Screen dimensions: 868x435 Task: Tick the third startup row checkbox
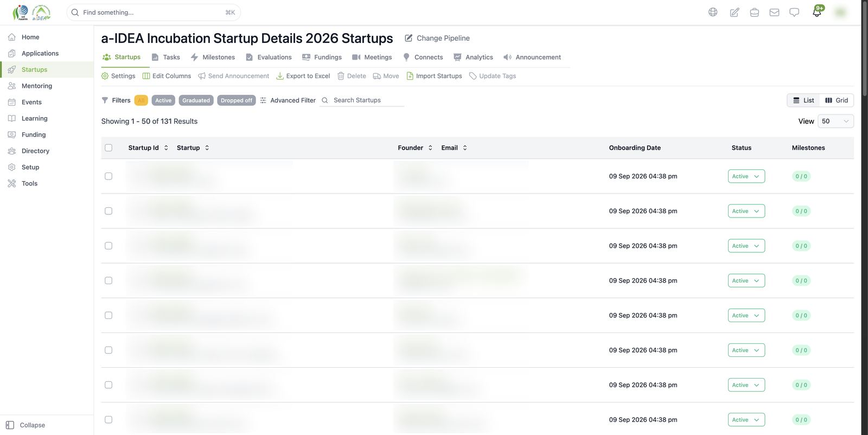[x=108, y=246]
